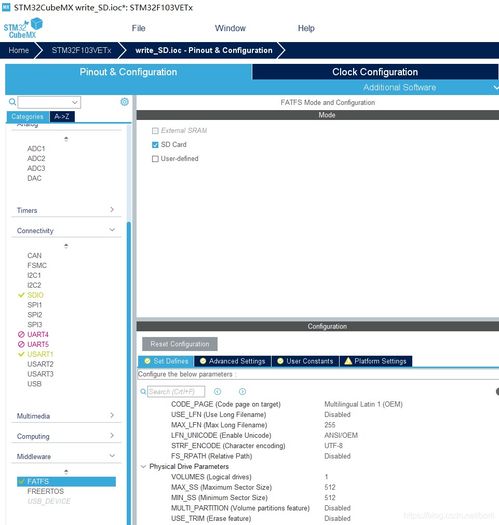Click the USART1 enabled checkmark icon

tap(21, 354)
